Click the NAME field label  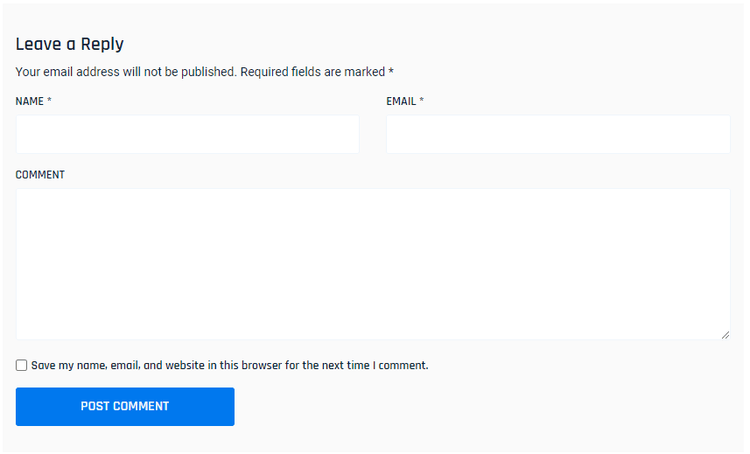(x=30, y=102)
